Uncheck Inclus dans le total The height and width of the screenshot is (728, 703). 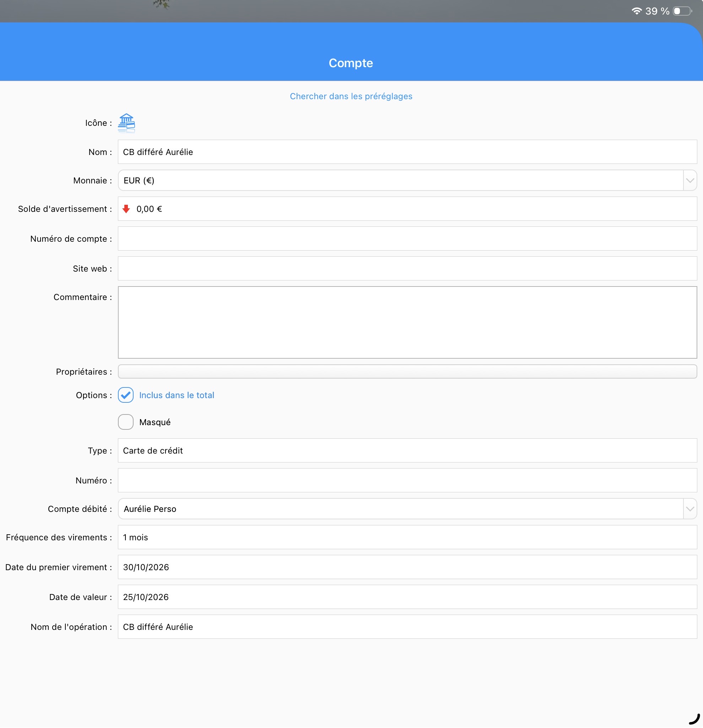126,395
